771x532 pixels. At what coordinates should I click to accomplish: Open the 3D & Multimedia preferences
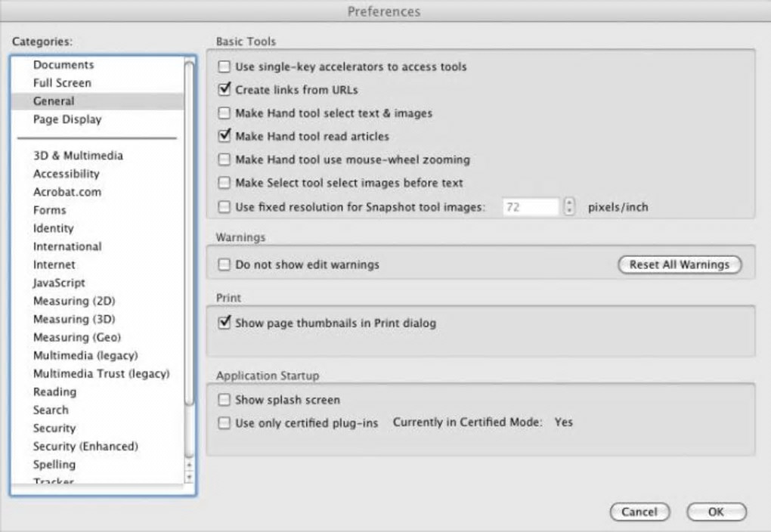click(78, 156)
